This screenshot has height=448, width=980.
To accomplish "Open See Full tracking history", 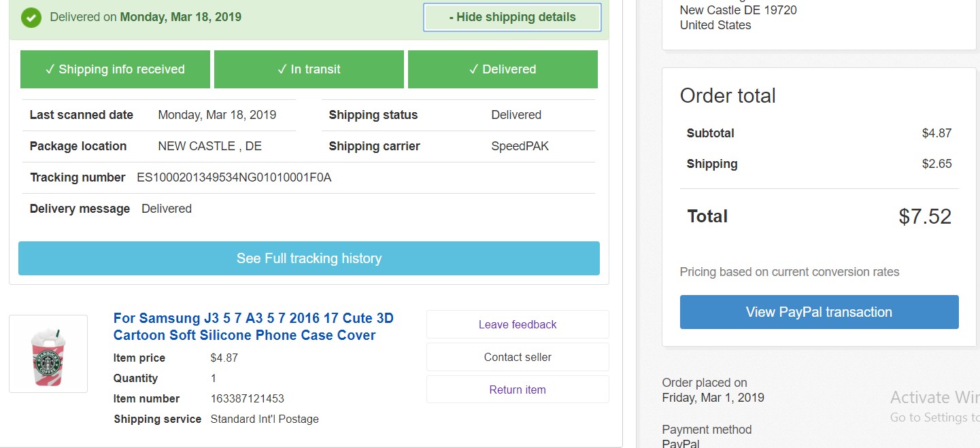I will coord(309,258).
